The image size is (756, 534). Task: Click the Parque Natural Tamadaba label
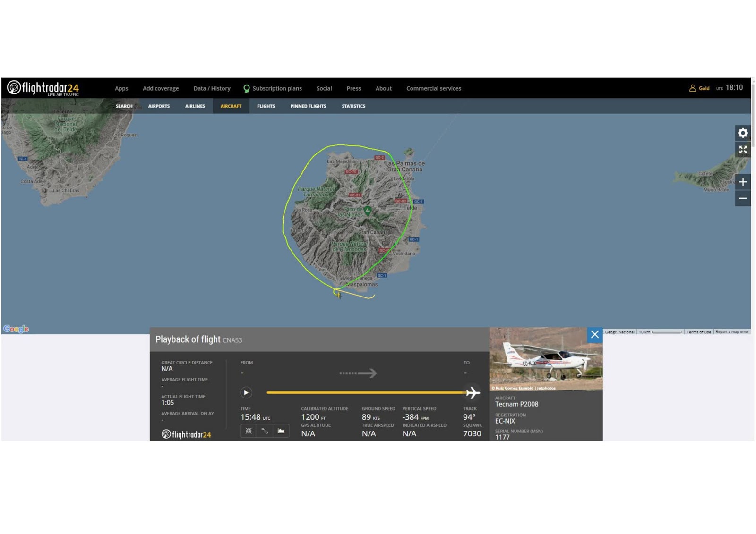[316, 192]
